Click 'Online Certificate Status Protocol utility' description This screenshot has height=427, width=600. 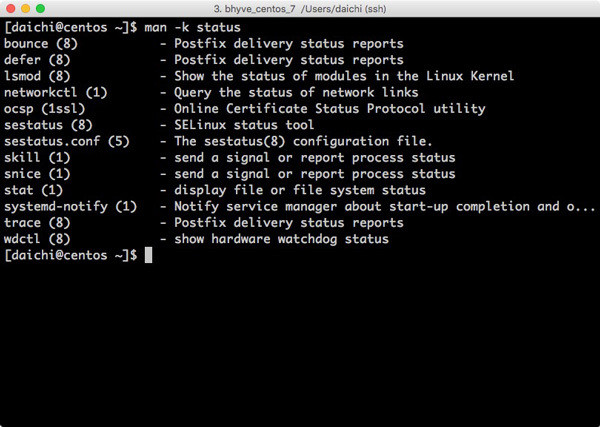330,109
